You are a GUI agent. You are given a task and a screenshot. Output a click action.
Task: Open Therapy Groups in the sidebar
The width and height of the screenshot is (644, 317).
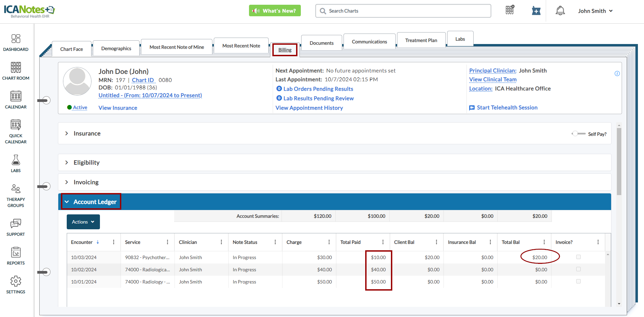16,195
